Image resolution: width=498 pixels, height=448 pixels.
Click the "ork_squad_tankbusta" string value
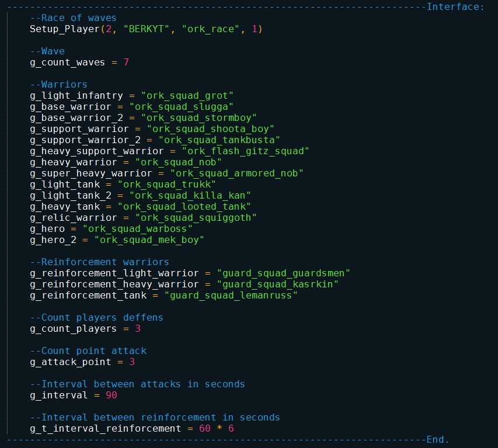(219, 140)
